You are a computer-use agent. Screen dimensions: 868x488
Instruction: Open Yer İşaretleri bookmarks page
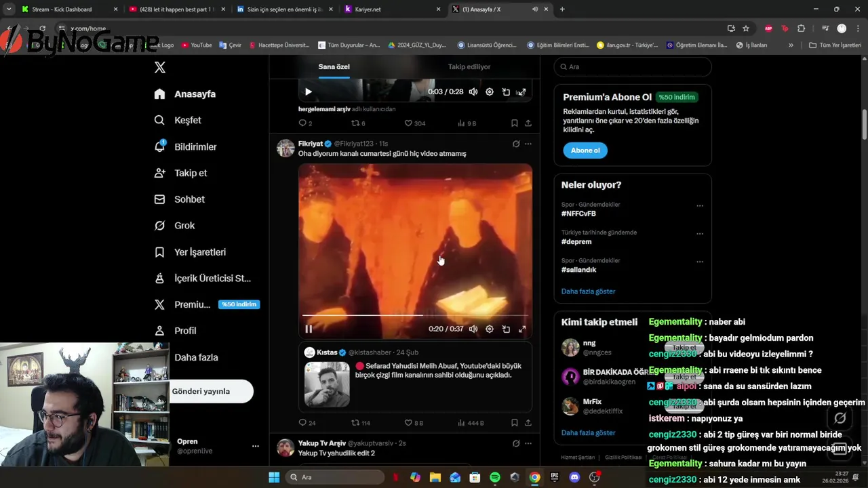point(190,252)
